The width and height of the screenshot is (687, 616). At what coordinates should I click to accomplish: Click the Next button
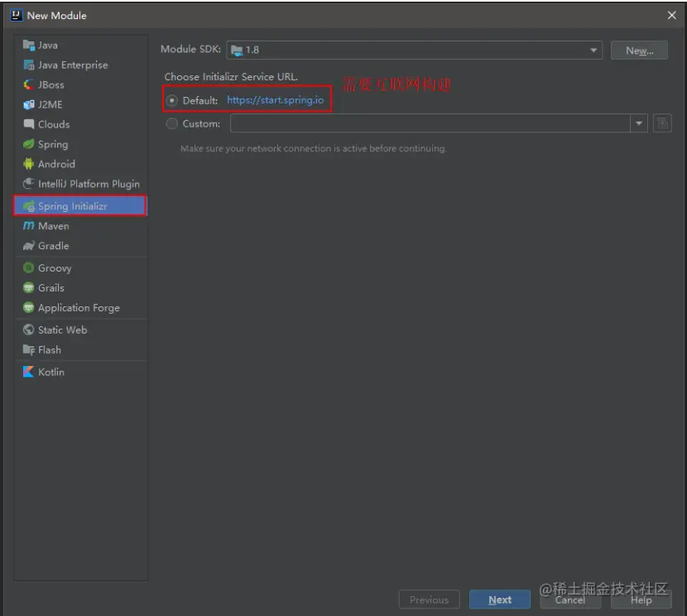[x=499, y=599]
